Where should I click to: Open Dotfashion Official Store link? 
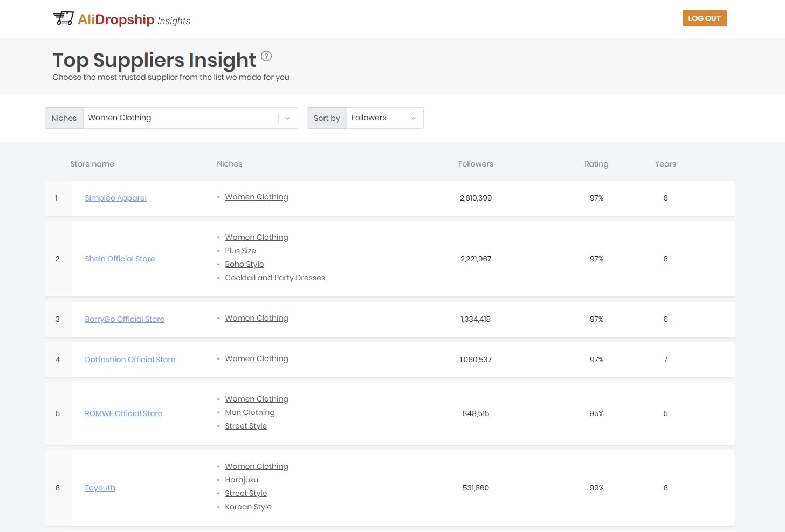coord(130,360)
